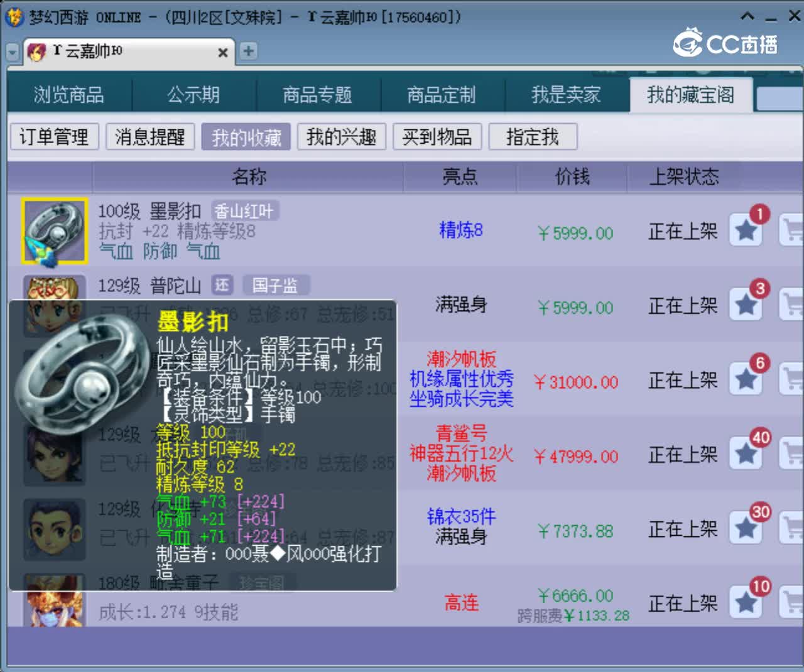Switch to the 公示期 tab
The height and width of the screenshot is (672, 804).
[x=193, y=95]
